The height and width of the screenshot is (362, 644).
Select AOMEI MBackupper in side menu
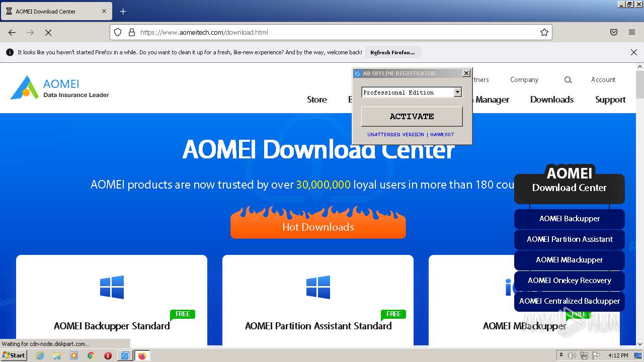570,260
